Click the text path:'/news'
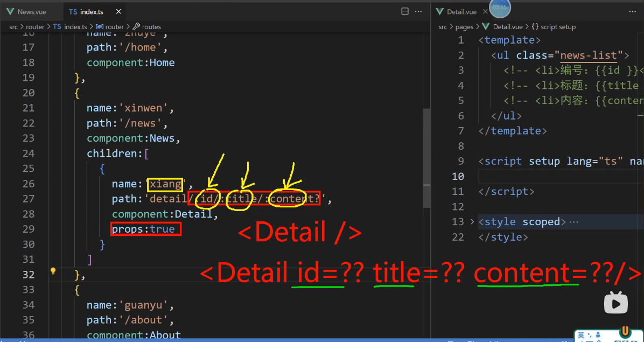The image size is (644, 342). tap(127, 123)
